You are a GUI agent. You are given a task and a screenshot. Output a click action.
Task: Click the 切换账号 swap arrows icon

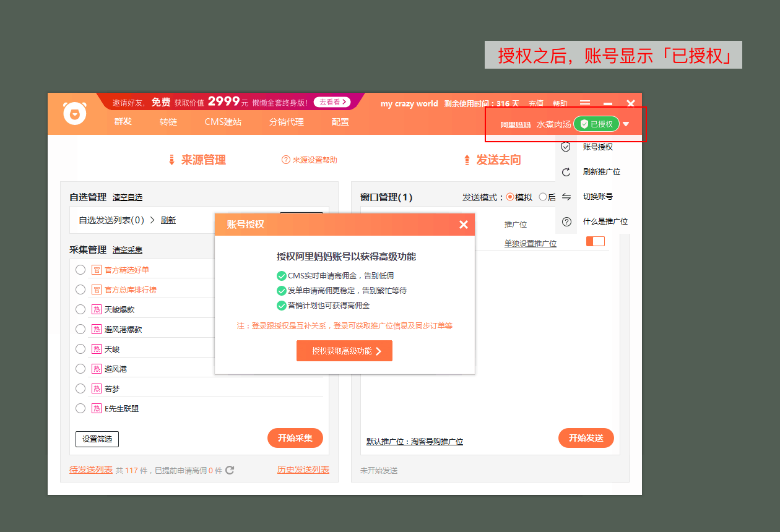coord(566,196)
